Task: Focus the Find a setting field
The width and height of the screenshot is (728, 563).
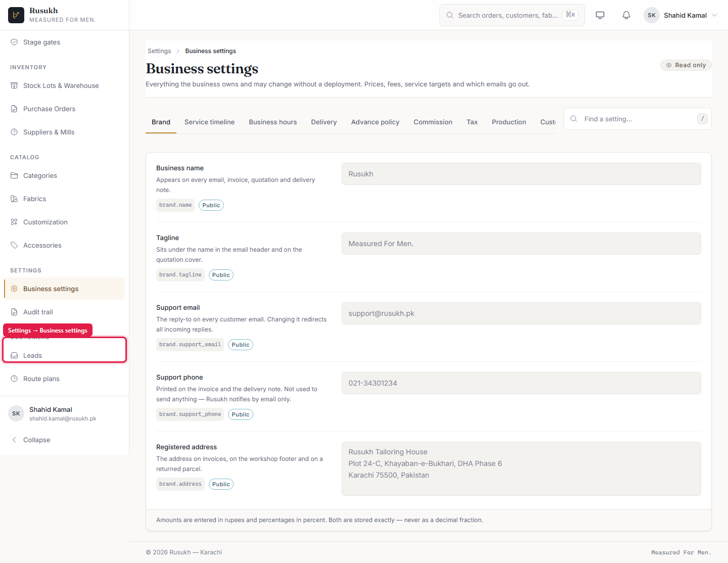Action: 638,119
